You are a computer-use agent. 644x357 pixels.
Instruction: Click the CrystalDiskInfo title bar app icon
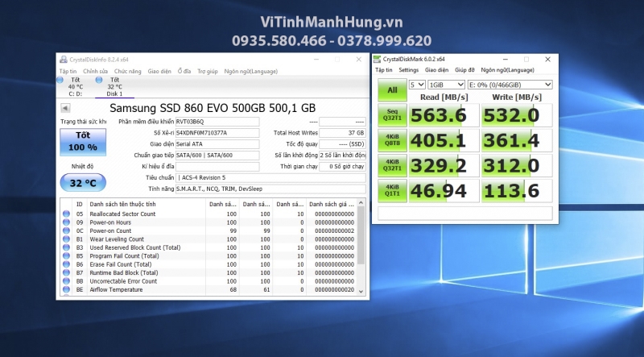[64, 60]
